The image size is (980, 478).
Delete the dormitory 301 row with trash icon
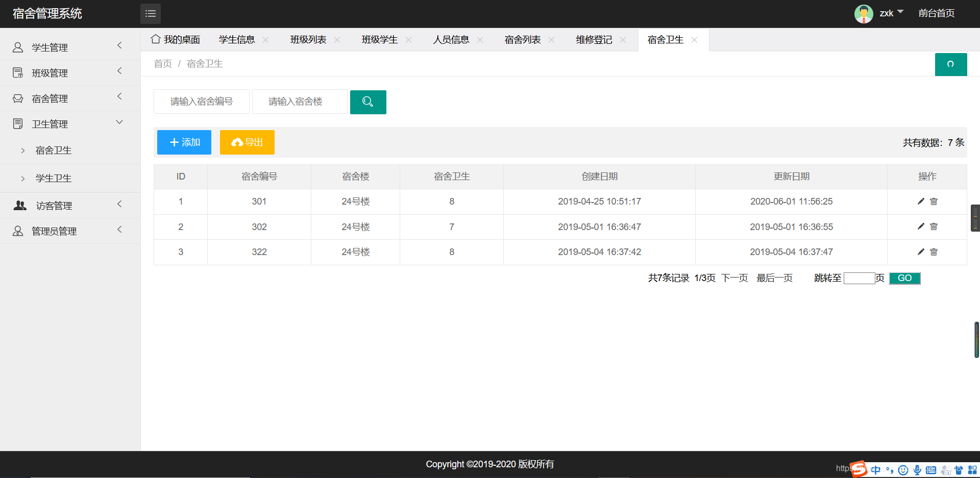coord(934,202)
